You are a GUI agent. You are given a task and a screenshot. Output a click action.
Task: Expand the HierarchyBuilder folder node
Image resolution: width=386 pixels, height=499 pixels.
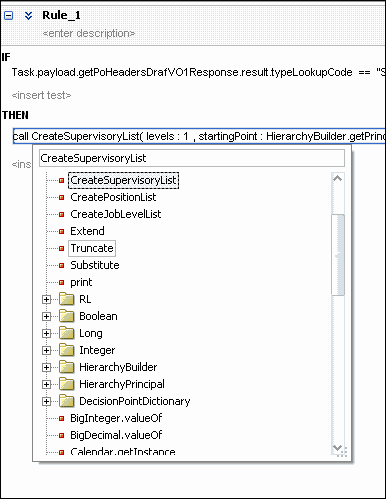coord(46,368)
